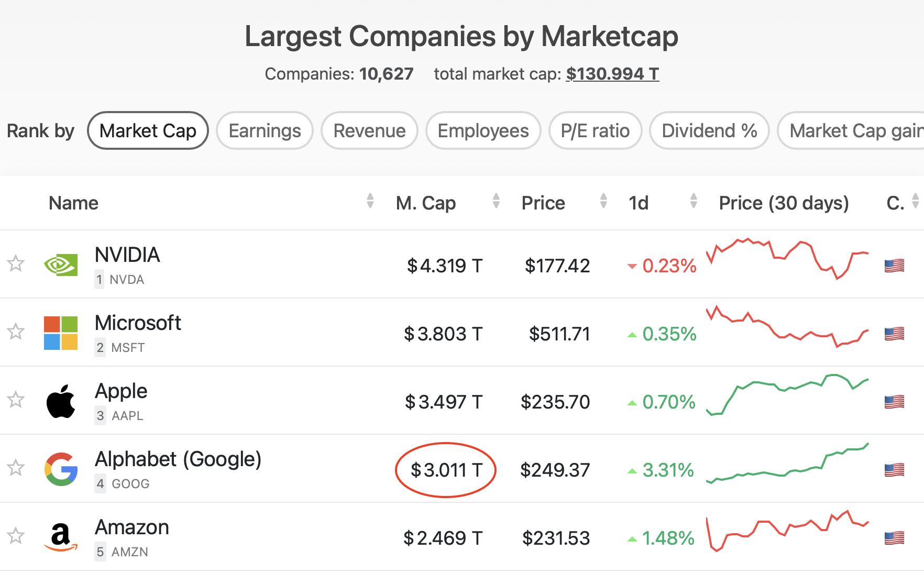Click the NVIDIA logo icon
Image resolution: width=924 pixels, height=573 pixels.
coord(61,265)
